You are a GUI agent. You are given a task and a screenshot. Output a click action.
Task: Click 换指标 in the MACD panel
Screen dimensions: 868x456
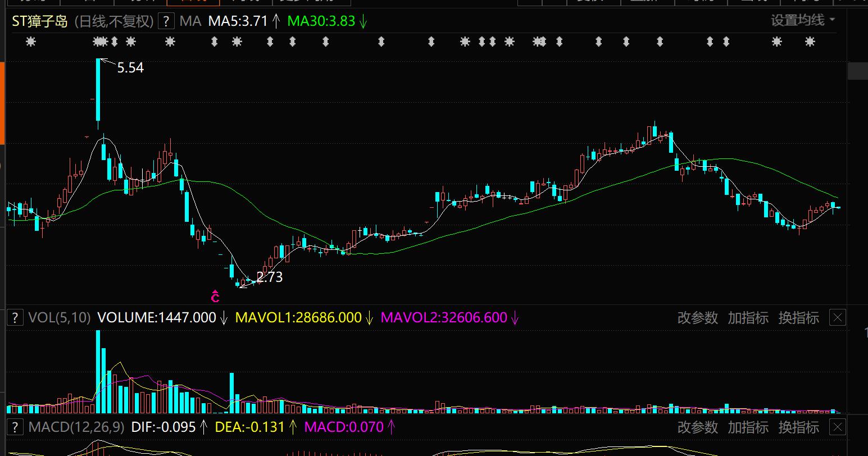tap(798, 427)
